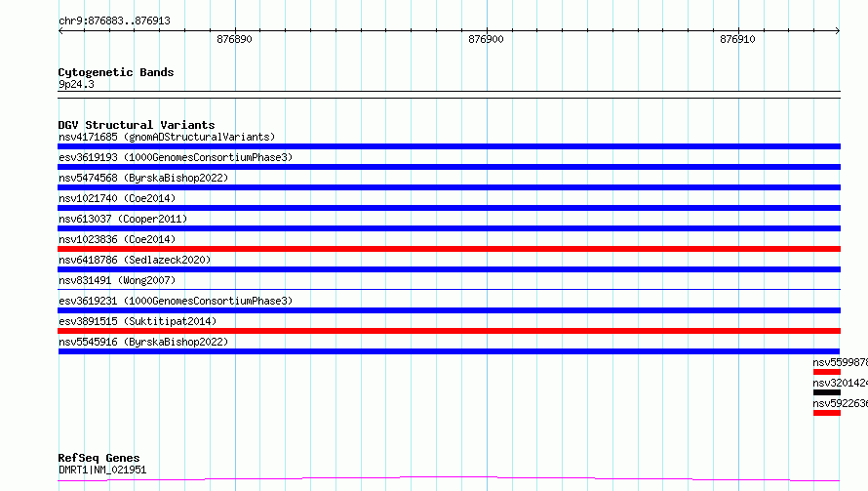Open variant nsv6418786 Sedlazeck2020 label
Image resolution: width=868 pixels, height=491 pixels.
click(x=135, y=260)
